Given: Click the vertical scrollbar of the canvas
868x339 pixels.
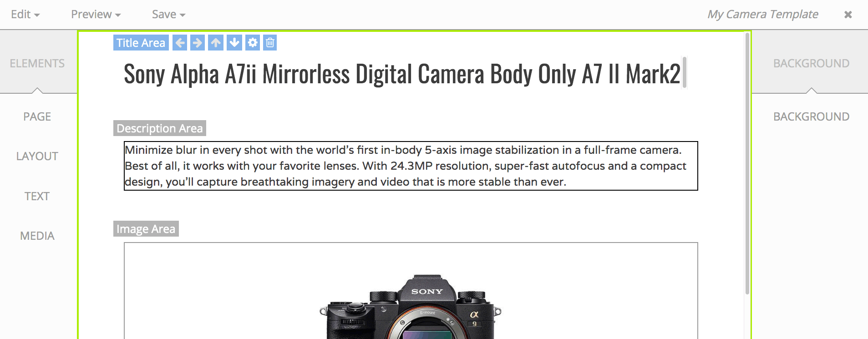Looking at the screenshot, I should click(747, 164).
